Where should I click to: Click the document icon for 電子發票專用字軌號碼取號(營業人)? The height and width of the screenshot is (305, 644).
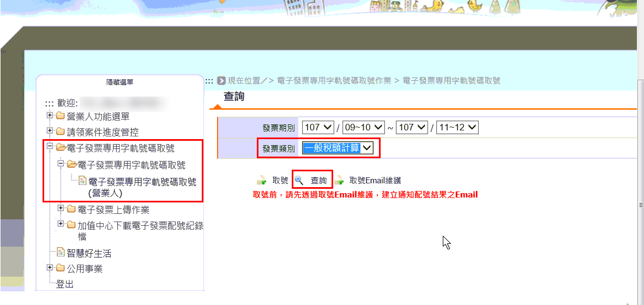click(82, 180)
